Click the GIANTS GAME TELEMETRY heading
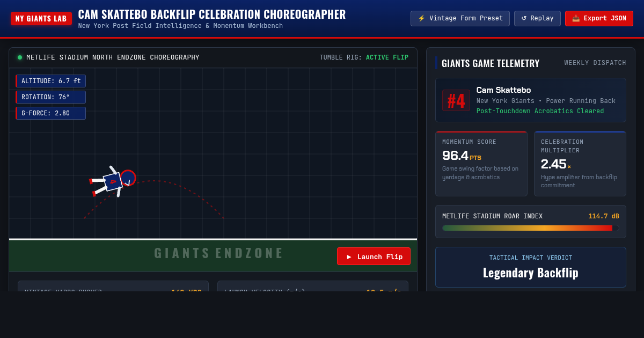Image resolution: width=644 pixels, height=338 pixels. pos(491,63)
